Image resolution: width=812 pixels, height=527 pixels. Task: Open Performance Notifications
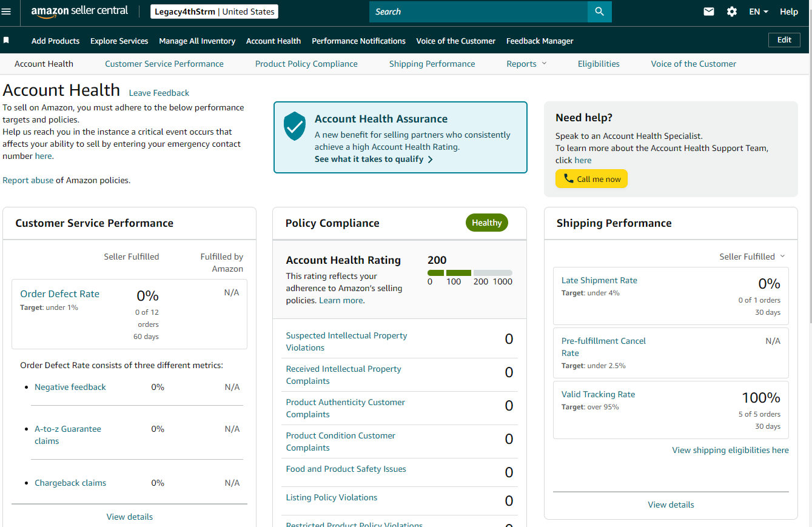click(358, 41)
